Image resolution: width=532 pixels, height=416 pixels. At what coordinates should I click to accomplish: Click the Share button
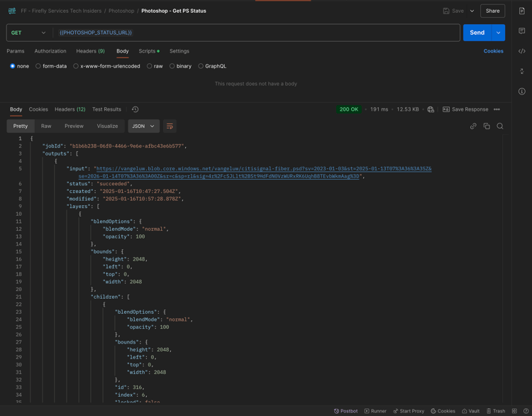(x=492, y=11)
